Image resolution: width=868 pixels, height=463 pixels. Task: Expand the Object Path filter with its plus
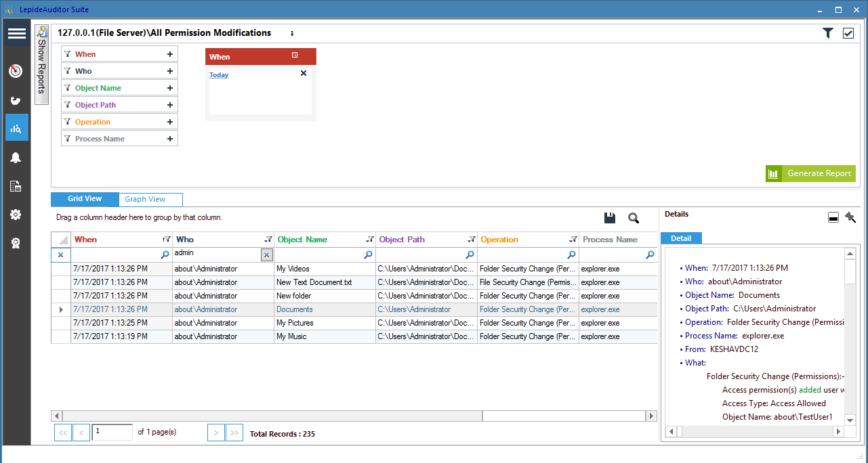coord(170,105)
